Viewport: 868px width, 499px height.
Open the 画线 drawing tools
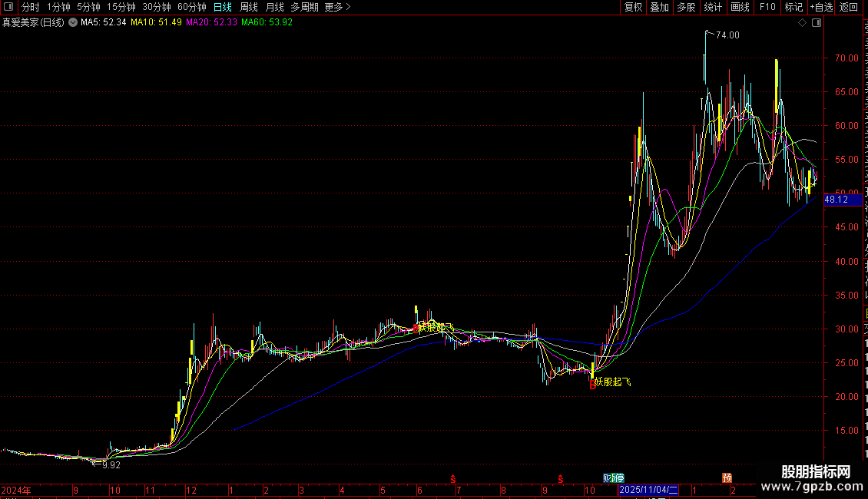coord(740,7)
